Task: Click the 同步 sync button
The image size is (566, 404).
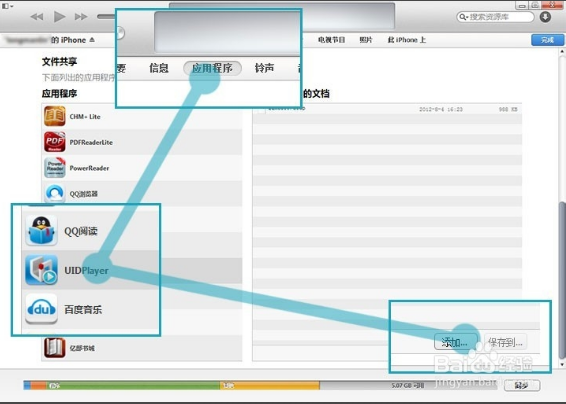Action: pyautogui.click(x=522, y=386)
